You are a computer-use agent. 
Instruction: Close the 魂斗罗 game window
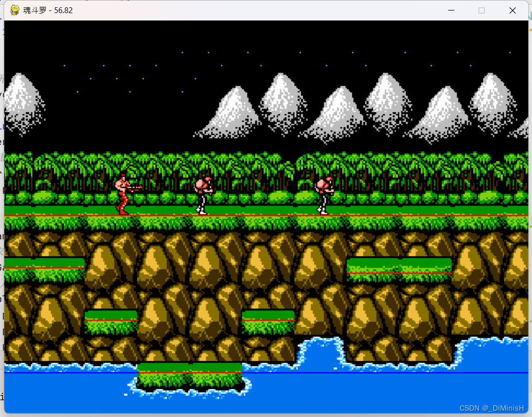pos(512,10)
